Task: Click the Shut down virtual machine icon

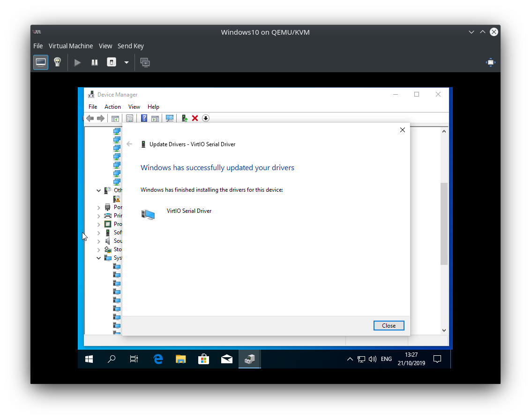Action: [112, 62]
